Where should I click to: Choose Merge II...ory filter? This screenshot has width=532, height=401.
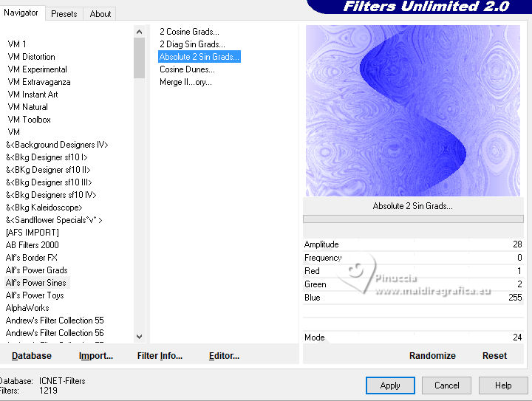185,82
